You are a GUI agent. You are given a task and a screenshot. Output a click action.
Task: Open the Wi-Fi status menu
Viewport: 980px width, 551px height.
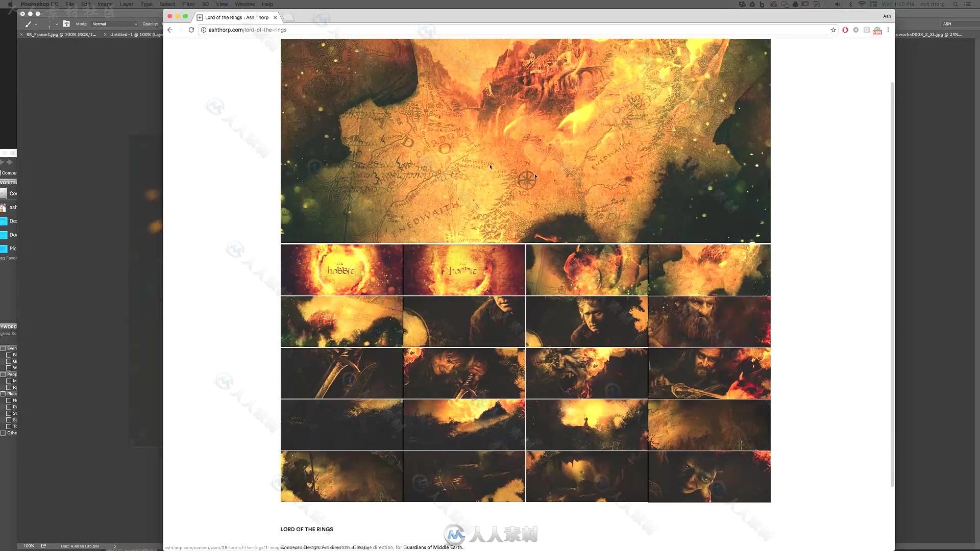point(862,4)
